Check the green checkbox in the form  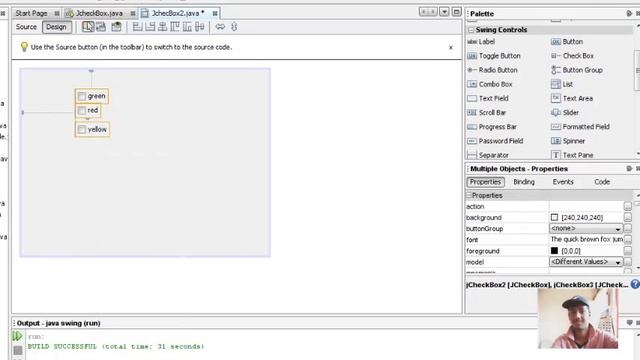pos(82,96)
